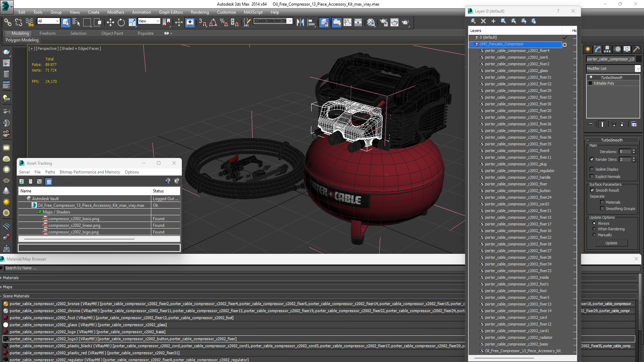This screenshot has height=362, width=644.
Task: Toggle the 3D Snaps icon
Action: [x=202, y=22]
